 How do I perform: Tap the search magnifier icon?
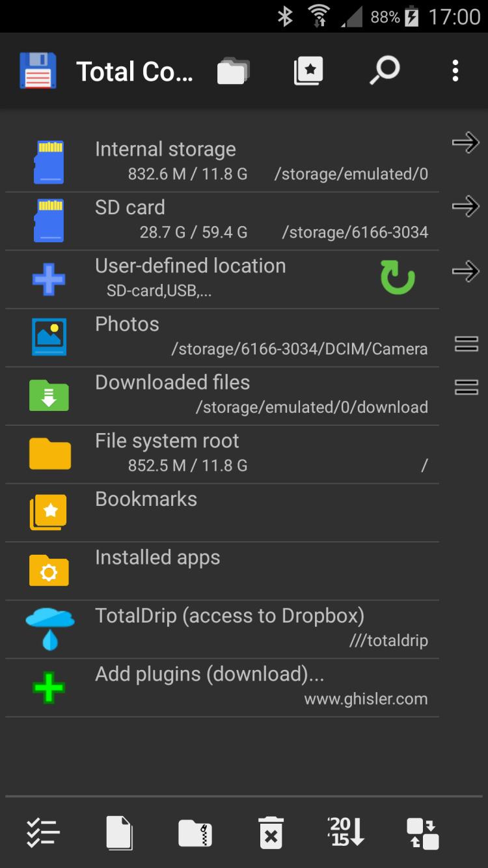(384, 71)
